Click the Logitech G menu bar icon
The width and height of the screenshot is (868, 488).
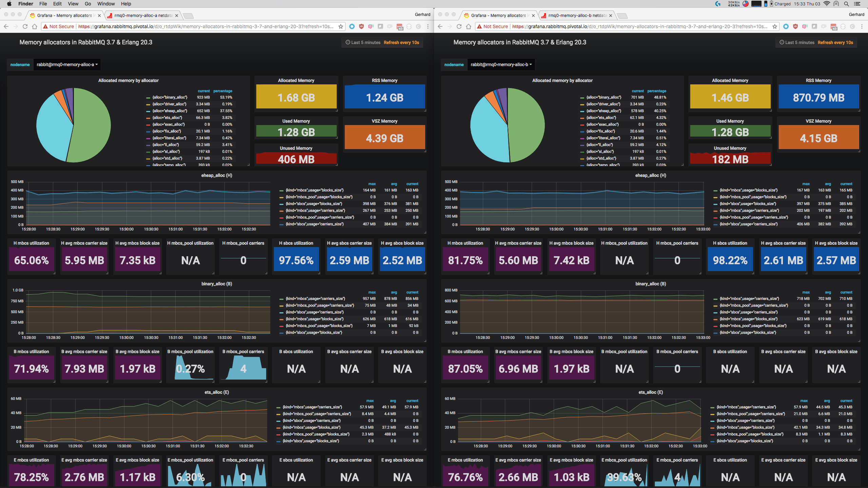pos(718,4)
